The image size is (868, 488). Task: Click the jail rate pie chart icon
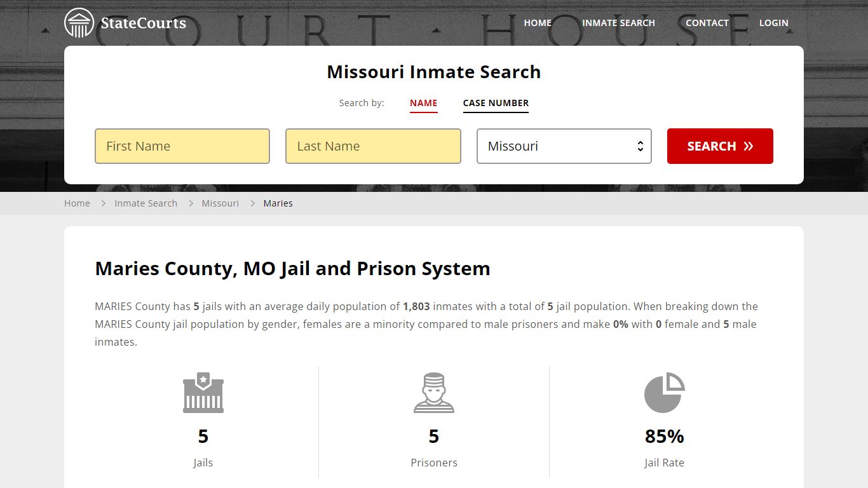tap(664, 393)
